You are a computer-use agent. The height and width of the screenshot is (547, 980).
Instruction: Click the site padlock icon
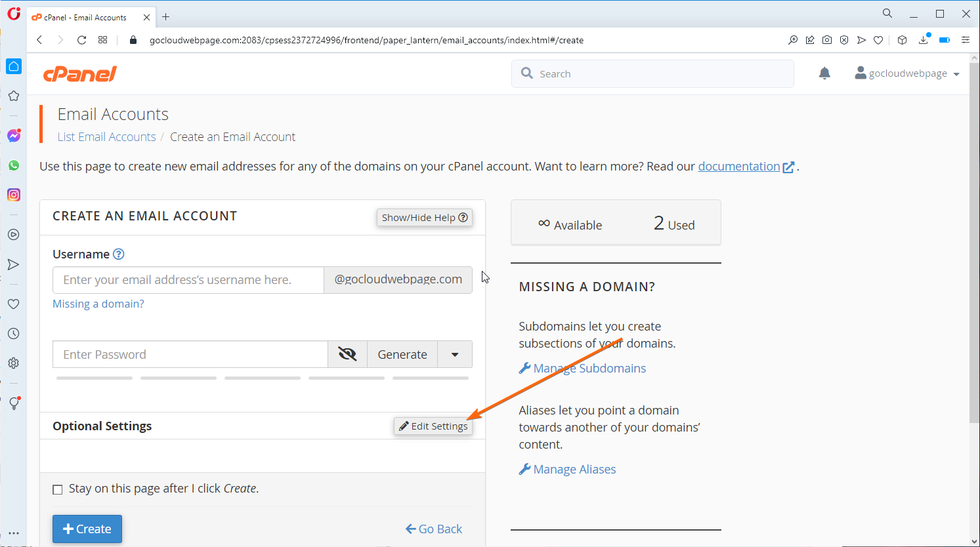133,40
